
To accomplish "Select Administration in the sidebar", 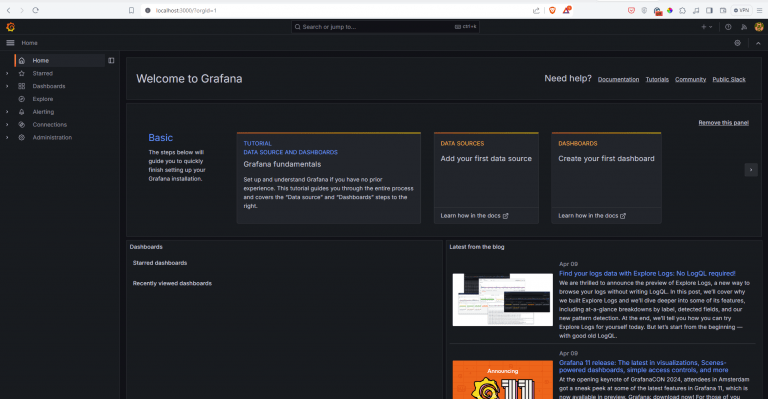I will pos(52,138).
